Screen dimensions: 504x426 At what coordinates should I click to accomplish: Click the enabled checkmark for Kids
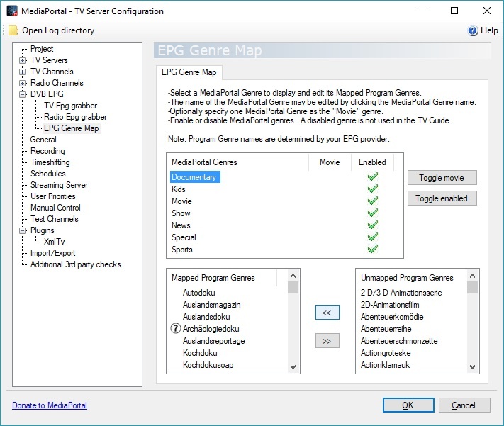[373, 189]
